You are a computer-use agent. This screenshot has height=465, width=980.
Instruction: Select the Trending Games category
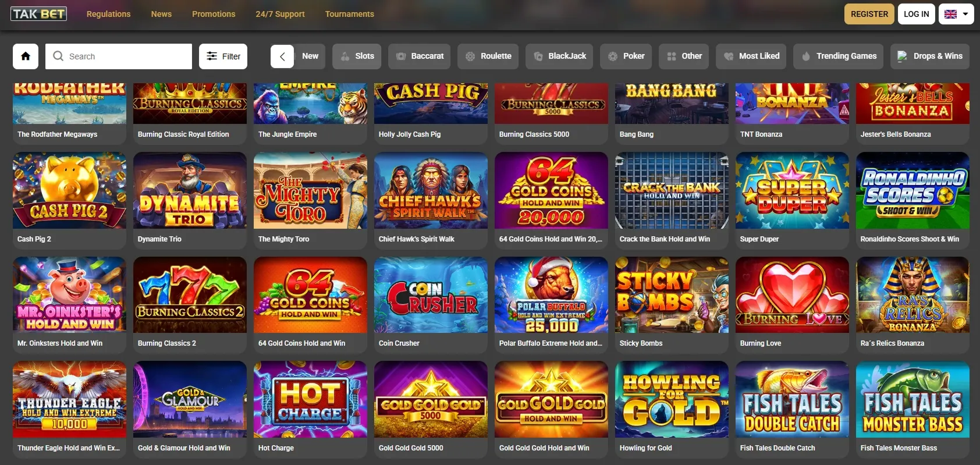[x=839, y=56]
